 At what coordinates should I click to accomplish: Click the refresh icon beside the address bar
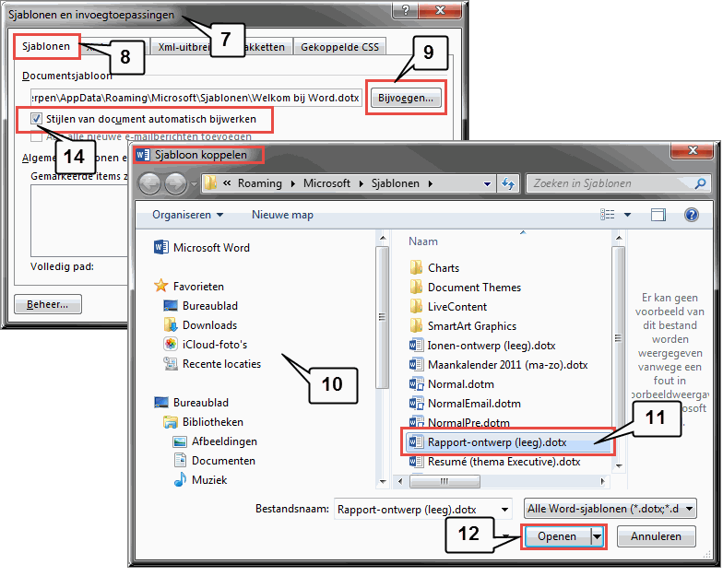click(x=508, y=184)
